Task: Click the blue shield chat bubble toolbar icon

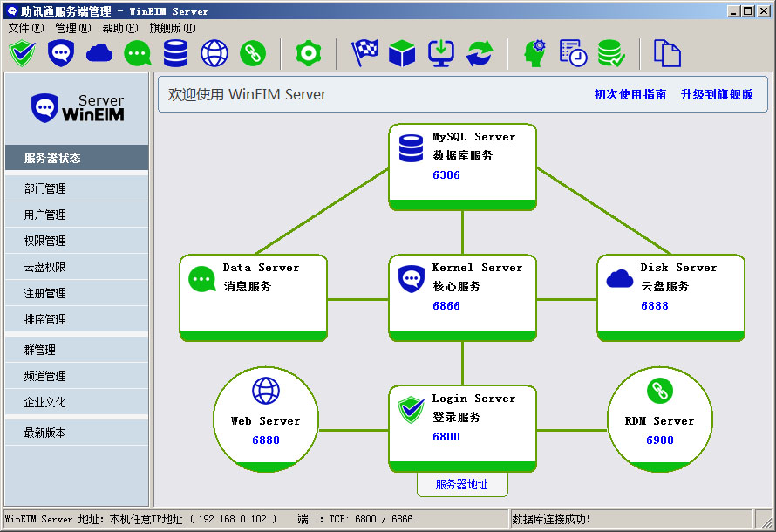Action: click(61, 53)
